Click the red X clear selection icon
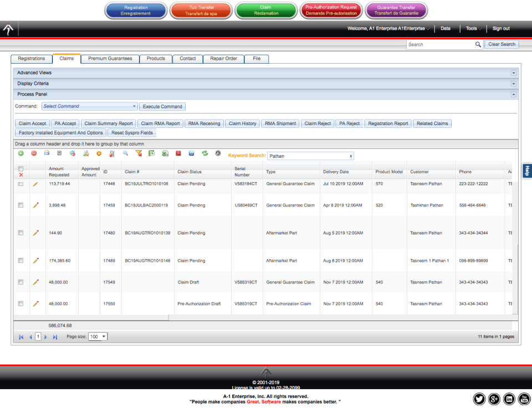The width and height of the screenshot is (532, 408). point(21,175)
